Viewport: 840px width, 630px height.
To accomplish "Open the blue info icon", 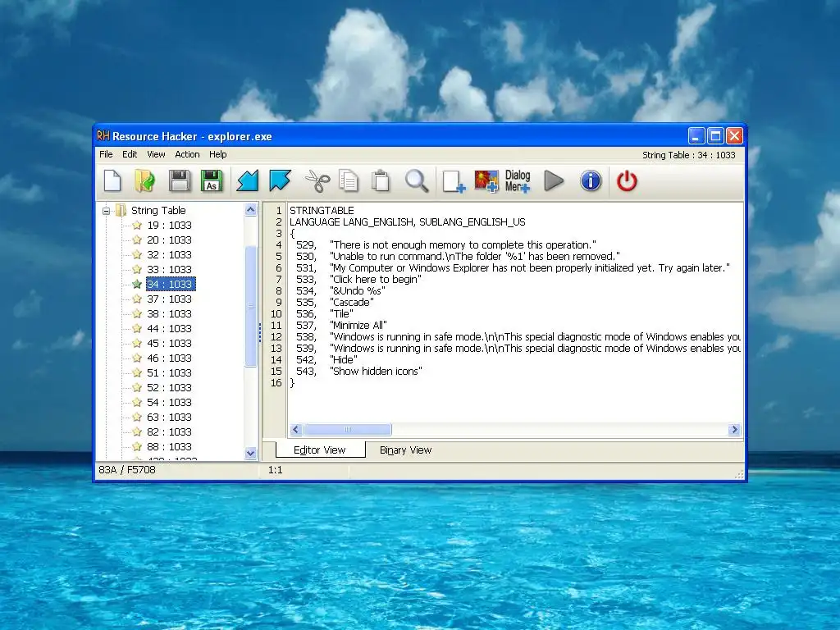I will [591, 180].
